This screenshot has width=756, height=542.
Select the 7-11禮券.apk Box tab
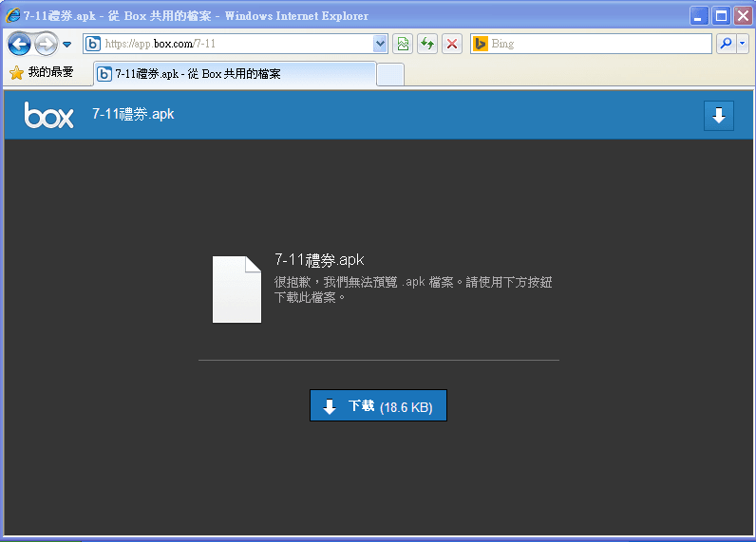point(235,74)
